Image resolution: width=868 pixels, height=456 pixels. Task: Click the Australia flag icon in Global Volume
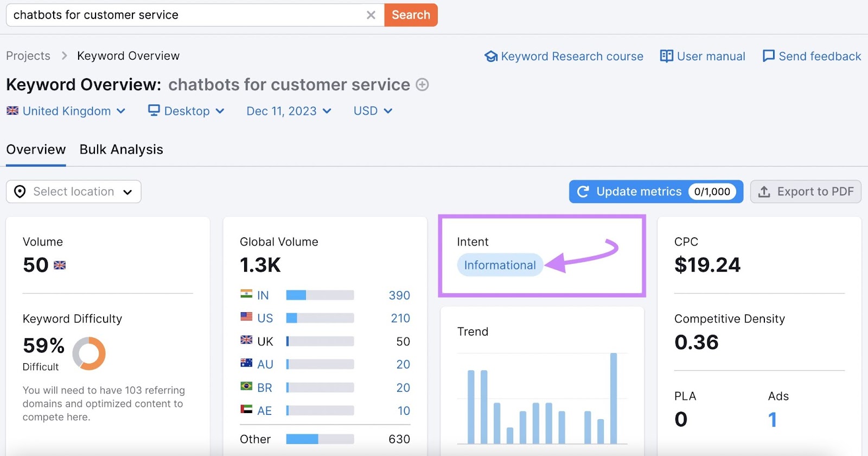(x=246, y=363)
